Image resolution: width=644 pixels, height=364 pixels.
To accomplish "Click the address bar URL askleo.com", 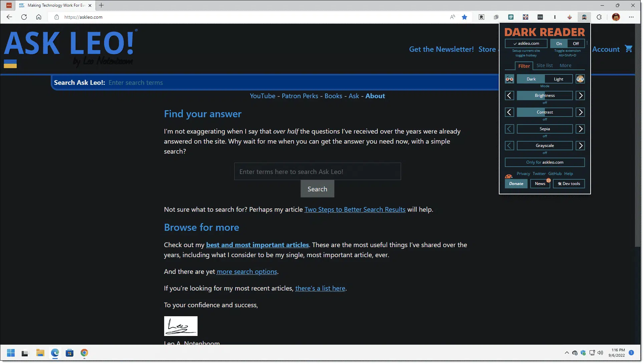I will [x=84, y=17].
